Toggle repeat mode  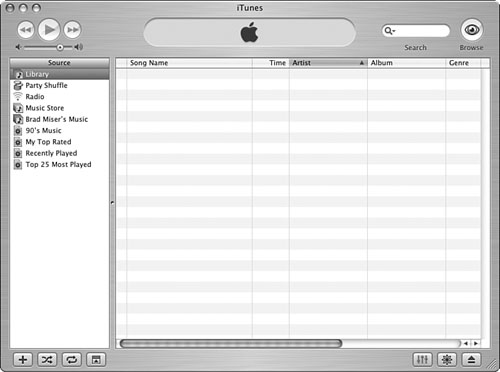(x=72, y=359)
